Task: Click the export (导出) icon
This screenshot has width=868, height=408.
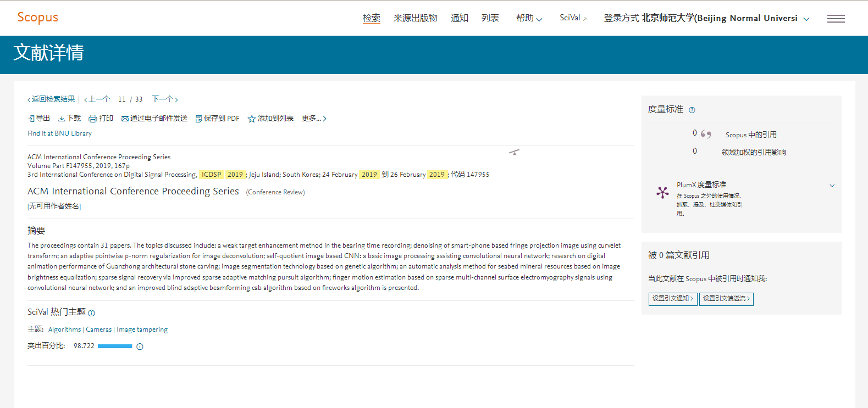Action: (31, 119)
